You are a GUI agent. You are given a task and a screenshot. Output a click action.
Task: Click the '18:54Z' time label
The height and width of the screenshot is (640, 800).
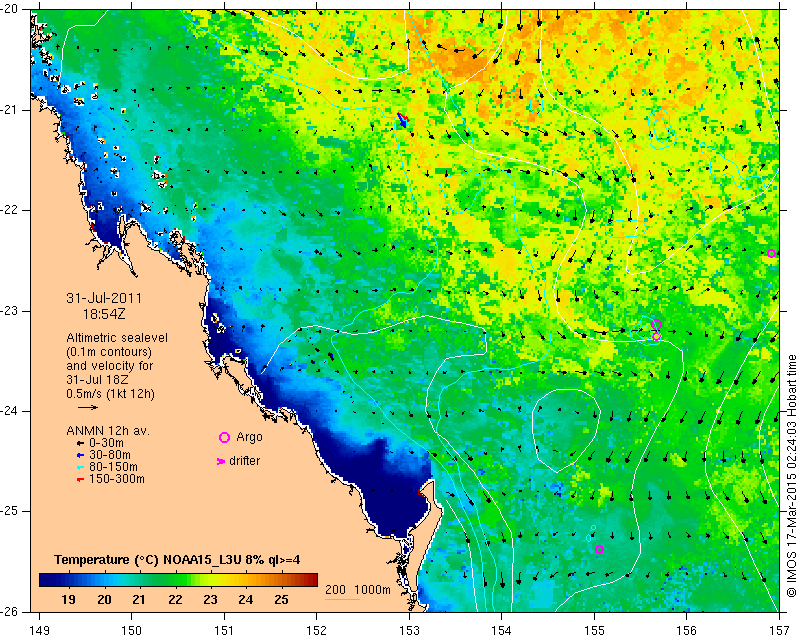(x=104, y=314)
